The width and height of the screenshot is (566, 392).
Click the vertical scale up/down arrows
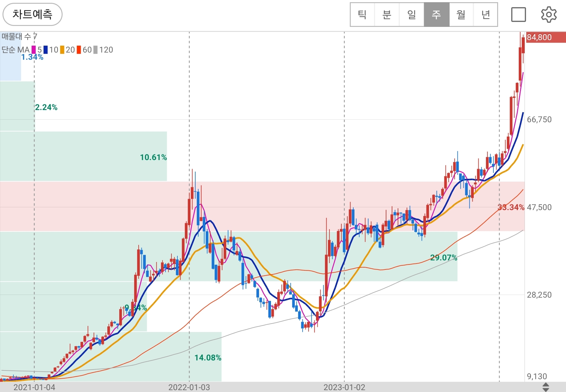tap(546, 387)
